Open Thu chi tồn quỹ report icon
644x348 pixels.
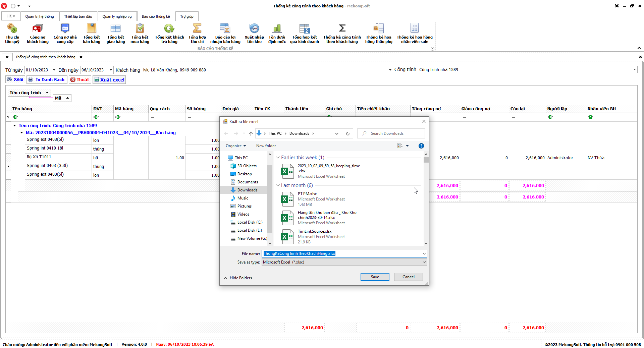click(x=12, y=33)
